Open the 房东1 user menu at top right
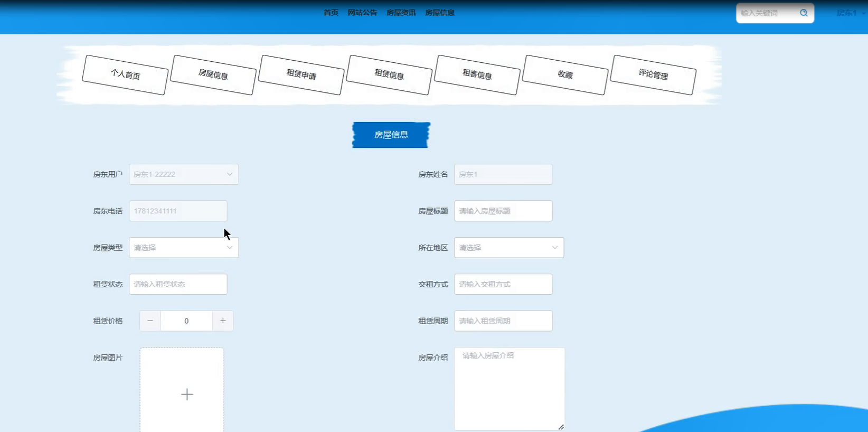Viewport: 868px width, 432px height. 850,13
